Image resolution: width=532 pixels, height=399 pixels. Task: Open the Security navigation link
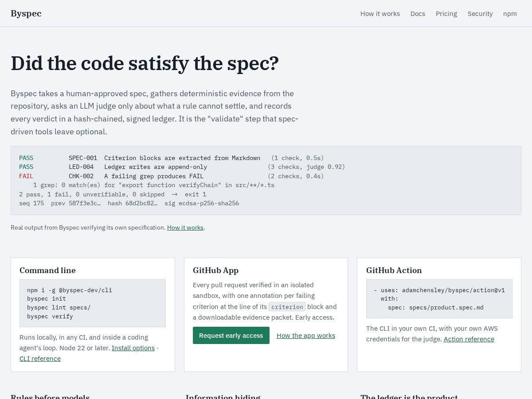[x=480, y=14]
